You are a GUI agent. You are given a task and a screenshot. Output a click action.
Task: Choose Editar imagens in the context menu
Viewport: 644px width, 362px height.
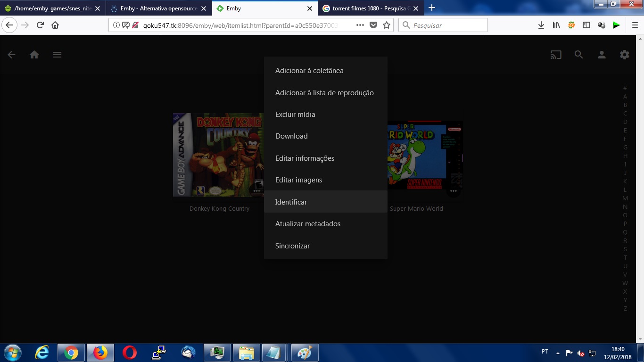coord(298,180)
